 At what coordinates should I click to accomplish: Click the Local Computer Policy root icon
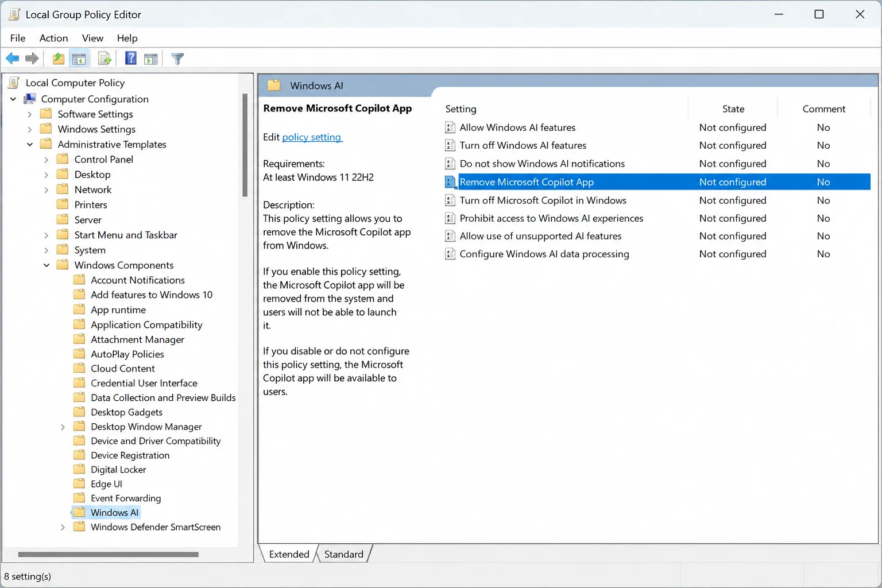click(x=14, y=83)
